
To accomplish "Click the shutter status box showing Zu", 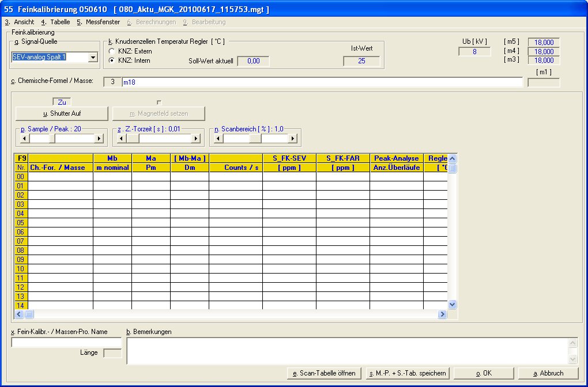I will pos(62,103).
